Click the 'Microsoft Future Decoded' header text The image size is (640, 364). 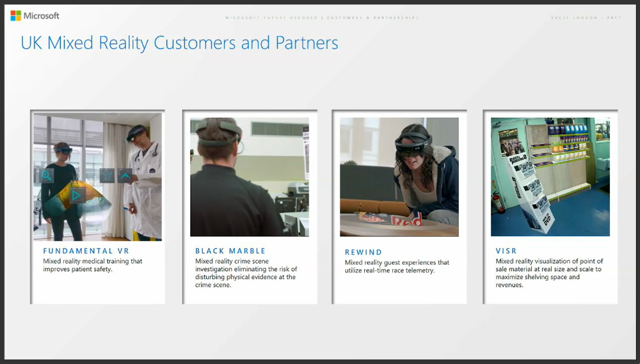(x=322, y=18)
